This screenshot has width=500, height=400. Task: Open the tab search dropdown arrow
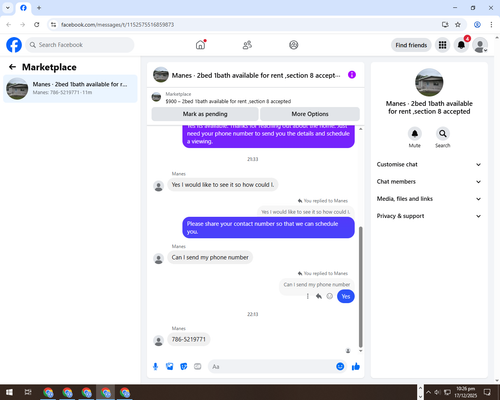(x=8, y=8)
